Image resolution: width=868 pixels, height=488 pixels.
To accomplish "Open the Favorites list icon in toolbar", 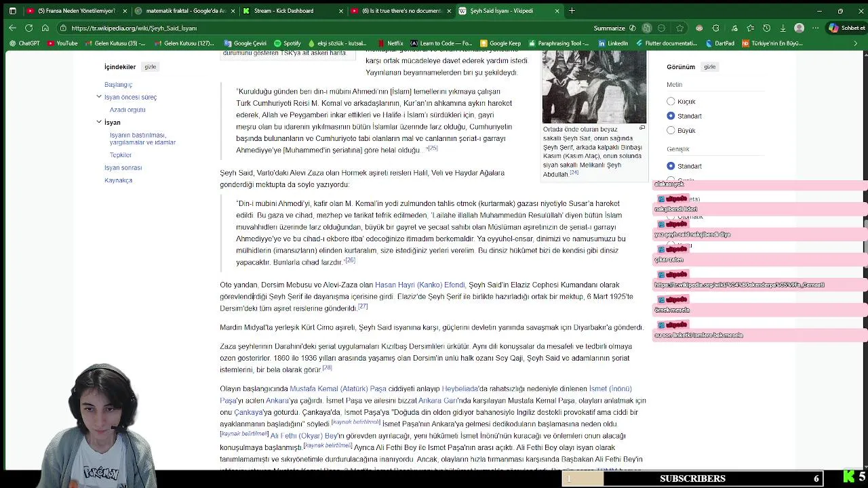I will pos(750,28).
